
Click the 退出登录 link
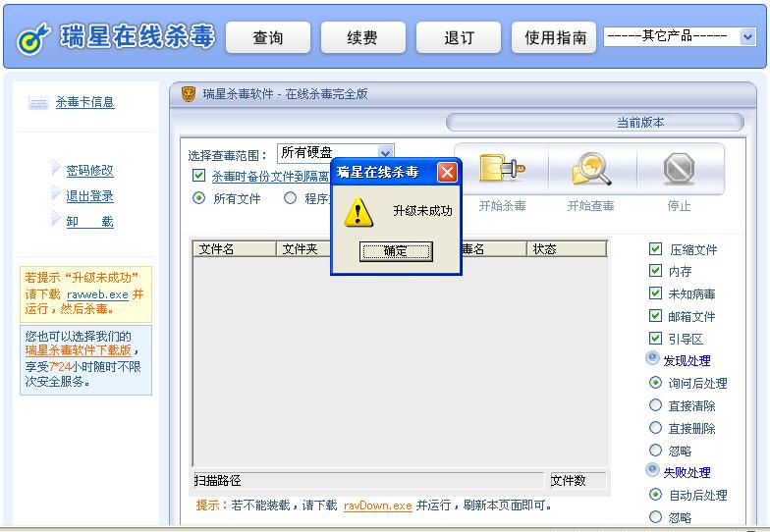click(90, 196)
